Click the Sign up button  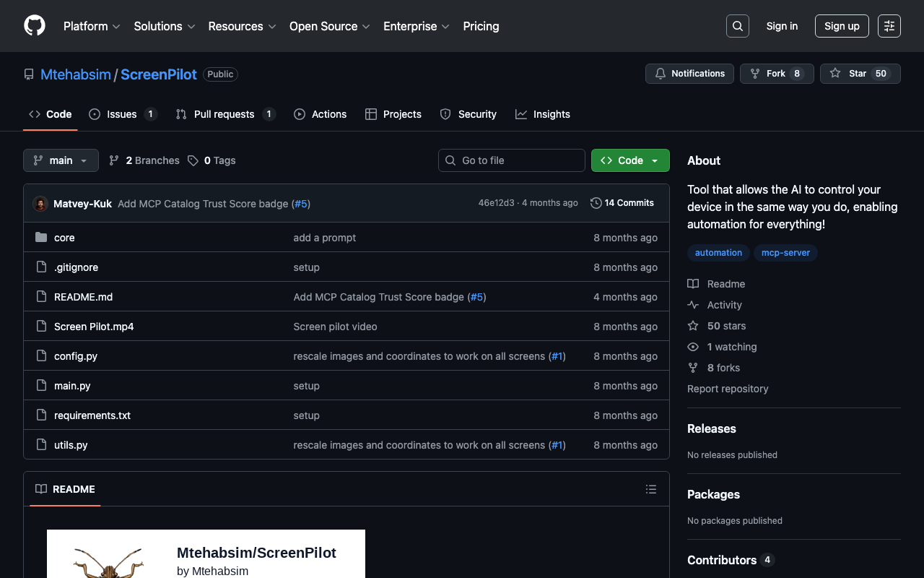point(841,26)
